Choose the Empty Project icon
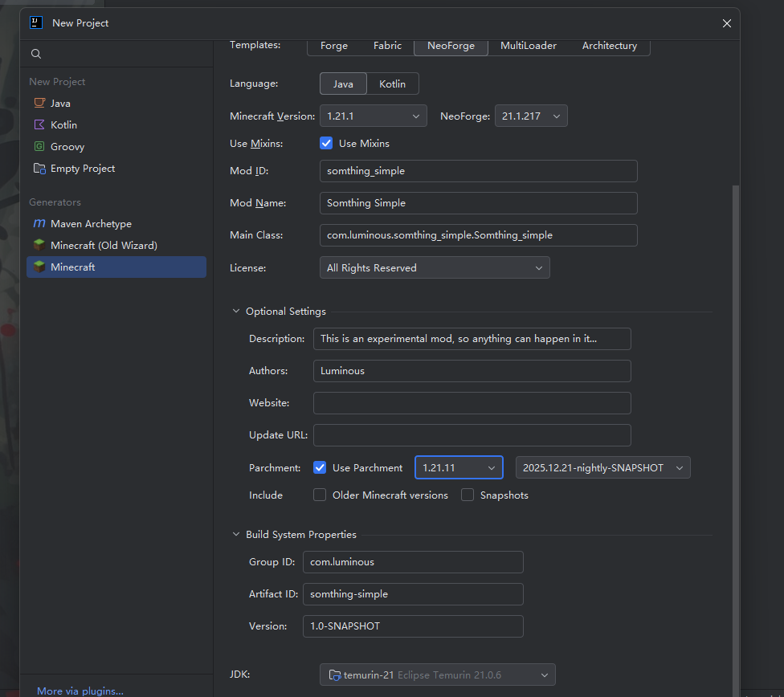784x697 pixels. coord(39,169)
